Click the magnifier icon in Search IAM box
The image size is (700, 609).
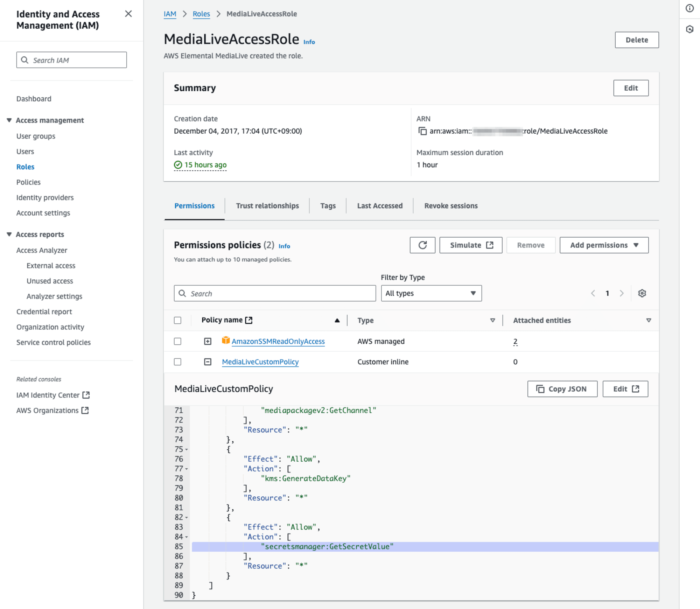click(24, 60)
